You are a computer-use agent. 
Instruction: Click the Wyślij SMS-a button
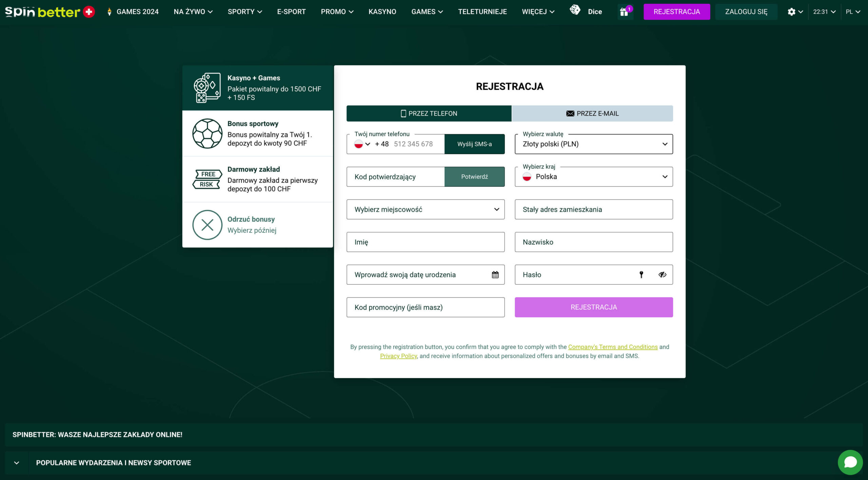tap(474, 144)
